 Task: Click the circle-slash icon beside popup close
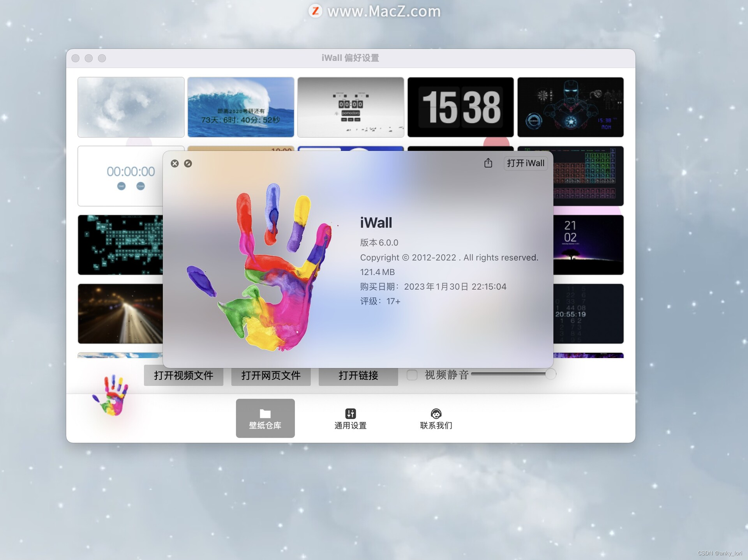[188, 163]
